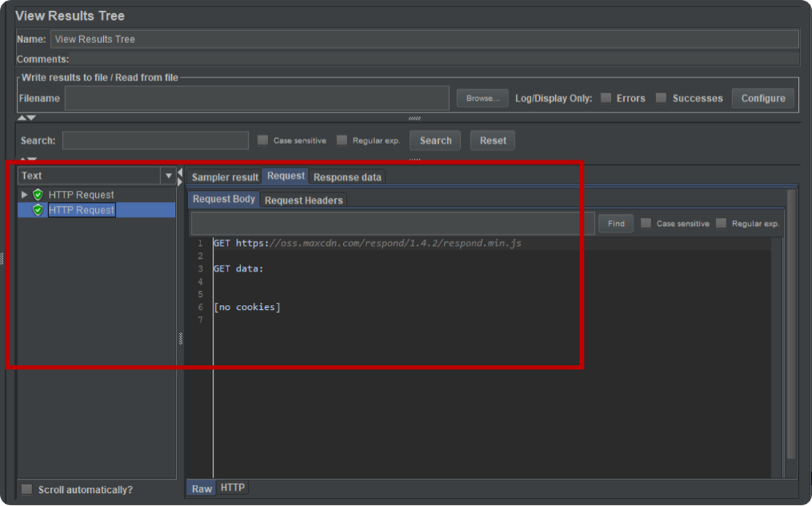Switch to the Response data tab
This screenshot has width=812, height=506.
[347, 177]
